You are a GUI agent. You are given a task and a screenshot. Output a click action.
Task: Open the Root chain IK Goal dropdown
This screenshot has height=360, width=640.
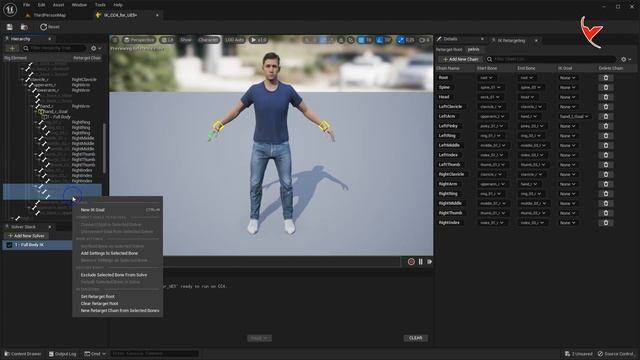(x=567, y=78)
